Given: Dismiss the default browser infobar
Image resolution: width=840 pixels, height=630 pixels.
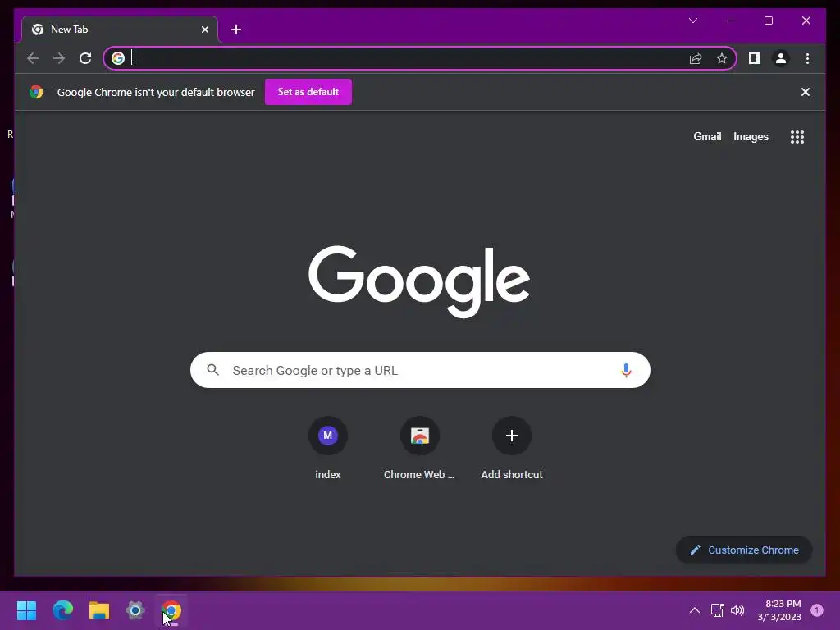Looking at the screenshot, I should [806, 92].
